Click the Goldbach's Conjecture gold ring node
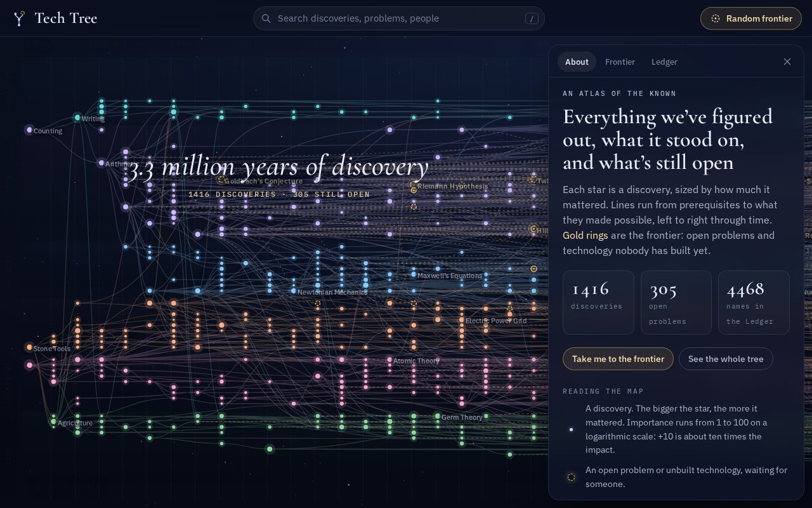The height and width of the screenshot is (508, 812). click(221, 180)
